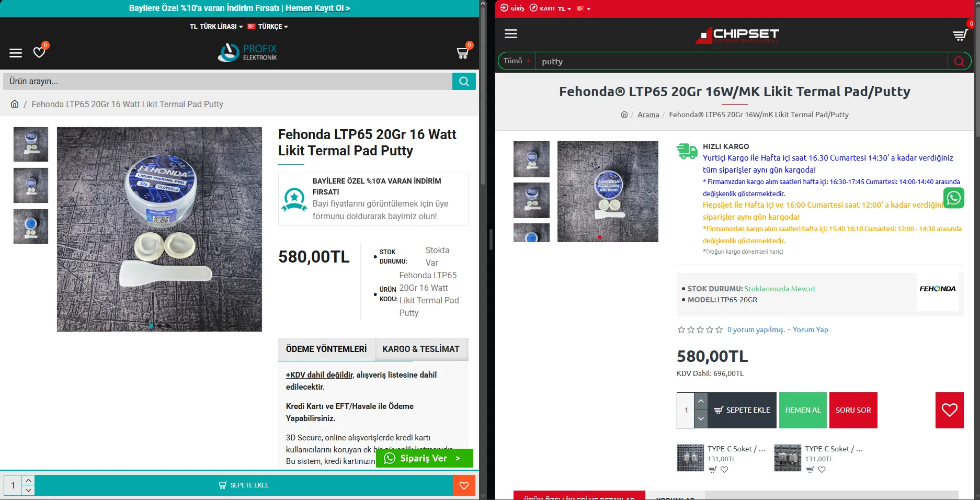This screenshot has width=980, height=500.
Task: Click the main product image in Profix
Action: pos(159,229)
